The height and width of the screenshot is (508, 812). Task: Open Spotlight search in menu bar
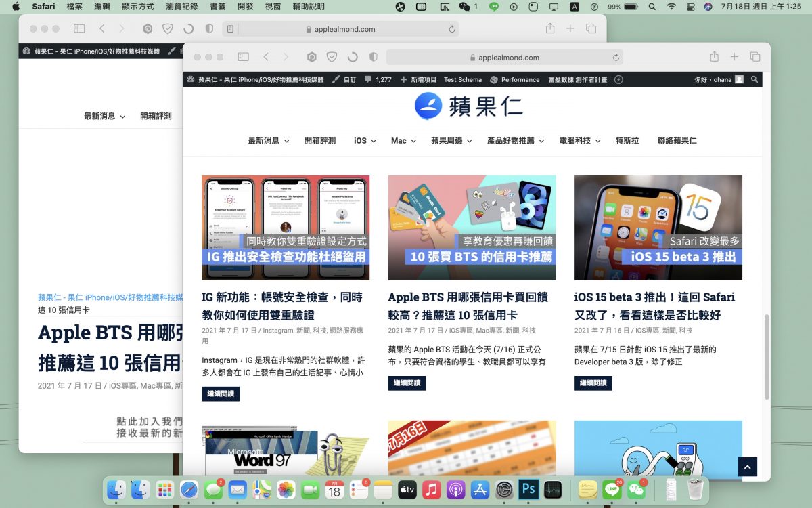pos(652,7)
